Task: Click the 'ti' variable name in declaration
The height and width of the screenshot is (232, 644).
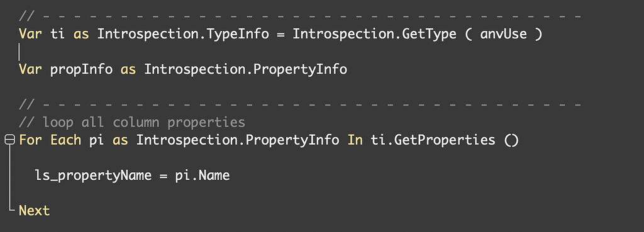Action: coord(57,34)
